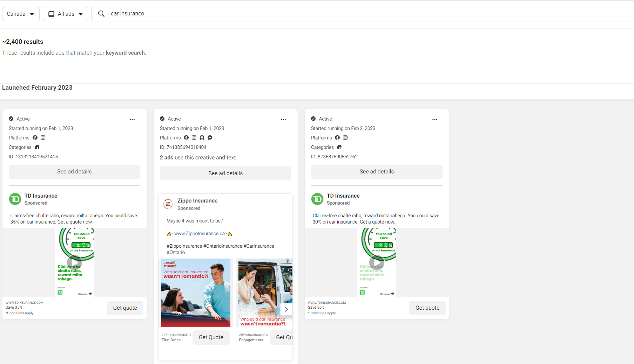634x364 pixels.
Task: Advance Zippo carousel with next arrow
Action: [x=286, y=309]
